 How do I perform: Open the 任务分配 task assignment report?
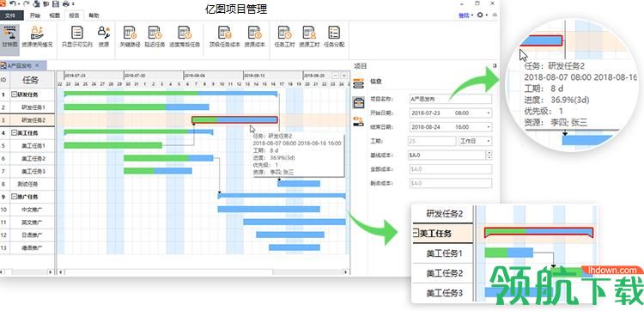pyautogui.click(x=334, y=37)
